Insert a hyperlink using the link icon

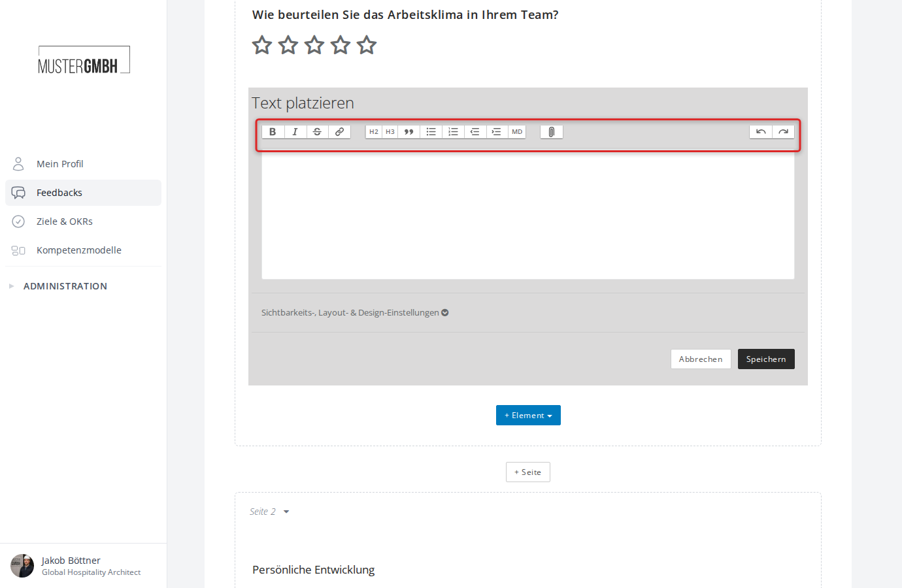pos(339,132)
